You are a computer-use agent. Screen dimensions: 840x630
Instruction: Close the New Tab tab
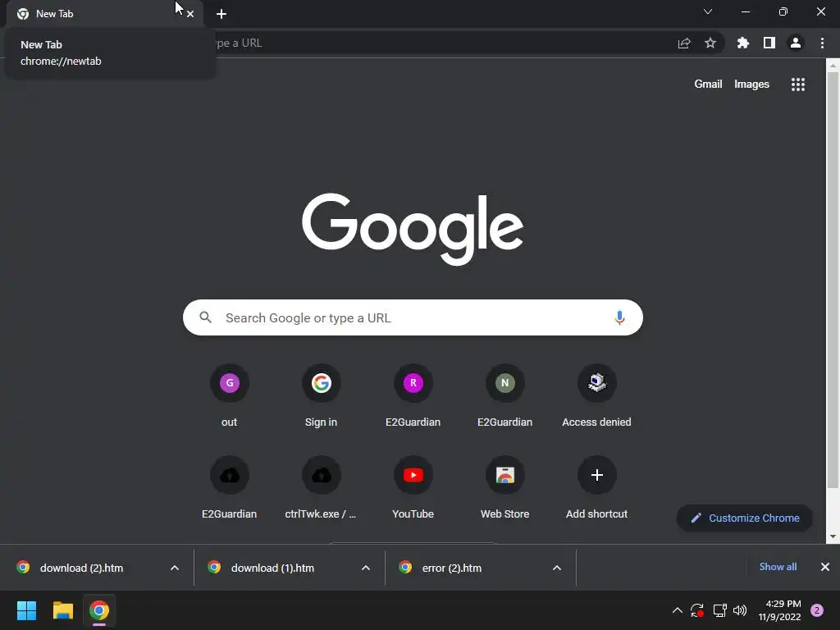190,14
